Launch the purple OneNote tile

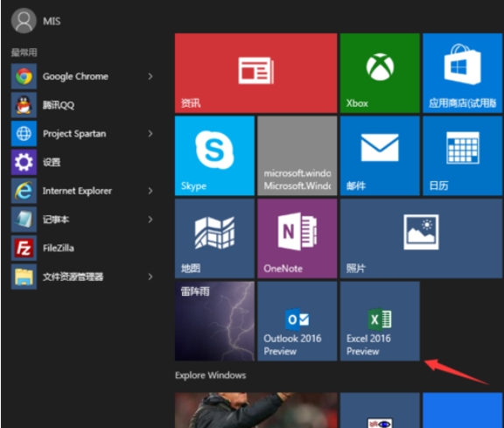(x=297, y=238)
